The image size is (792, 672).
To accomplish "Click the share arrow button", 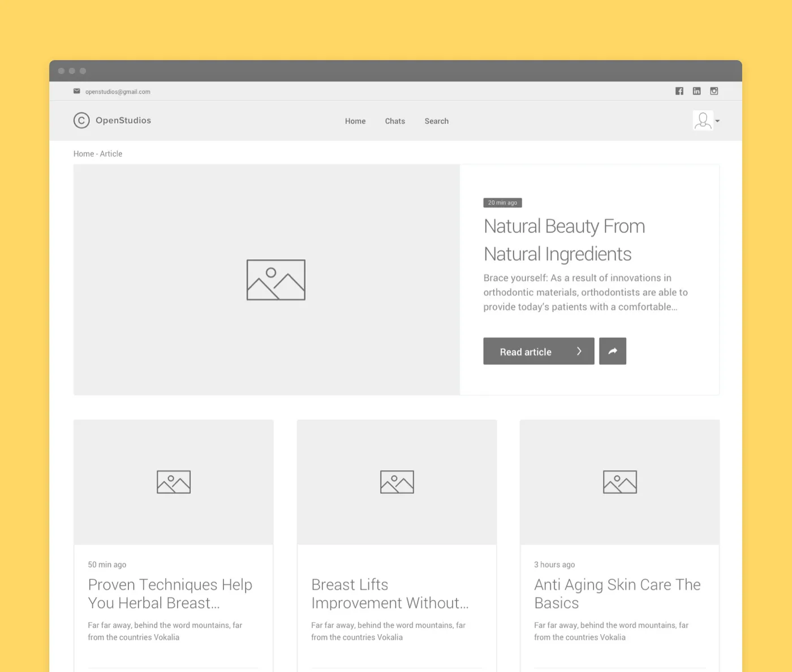I will coord(613,351).
